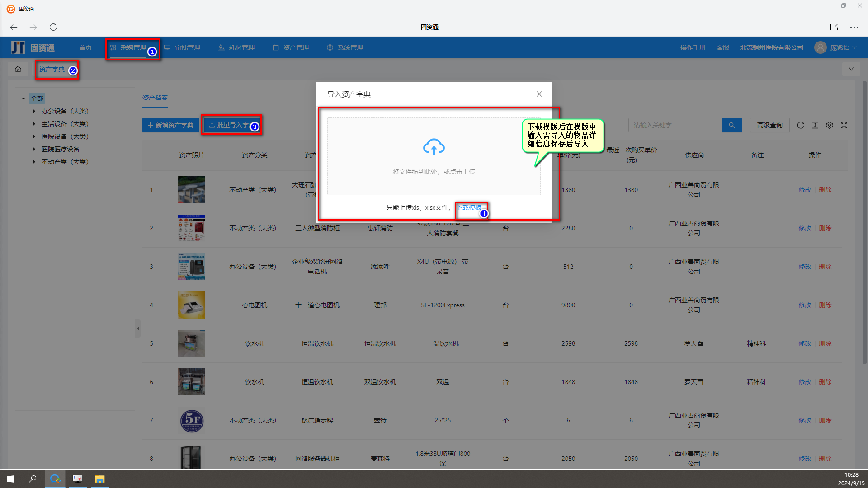Toggle fullscreen with the expand arrows icon

point(844,125)
